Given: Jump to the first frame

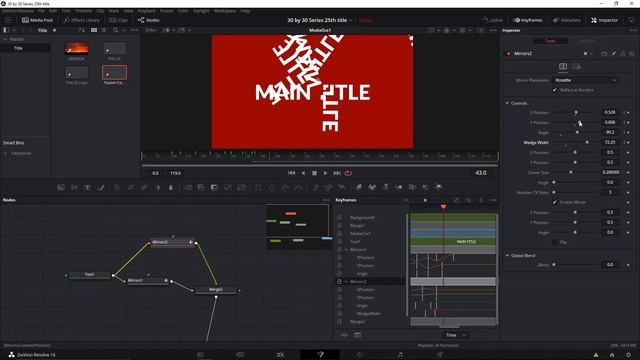Looking at the screenshot, I should point(291,173).
